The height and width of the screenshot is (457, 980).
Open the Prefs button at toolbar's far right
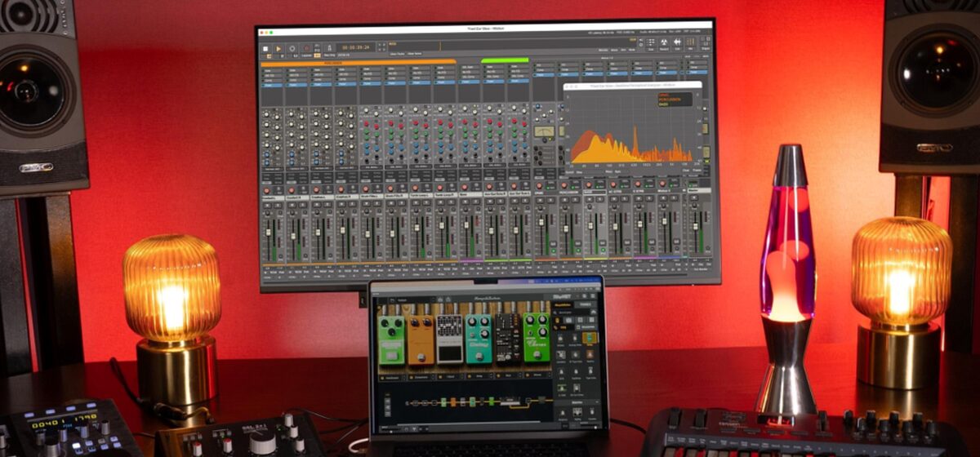click(x=705, y=42)
